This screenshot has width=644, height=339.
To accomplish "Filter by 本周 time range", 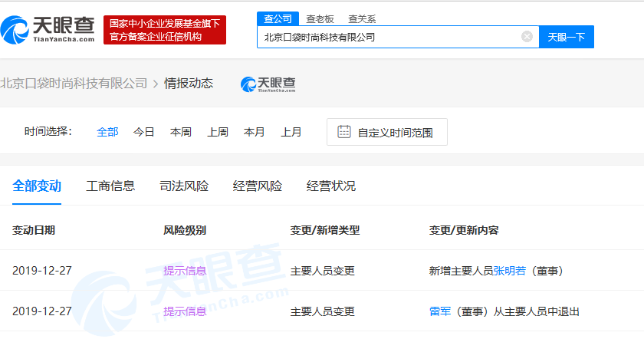I will [x=181, y=132].
